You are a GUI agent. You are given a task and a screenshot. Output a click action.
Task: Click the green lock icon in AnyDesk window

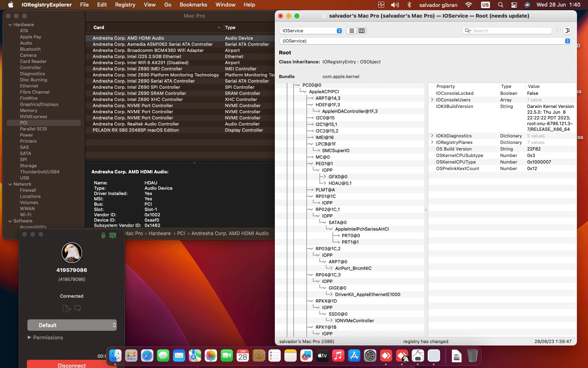tap(103, 235)
